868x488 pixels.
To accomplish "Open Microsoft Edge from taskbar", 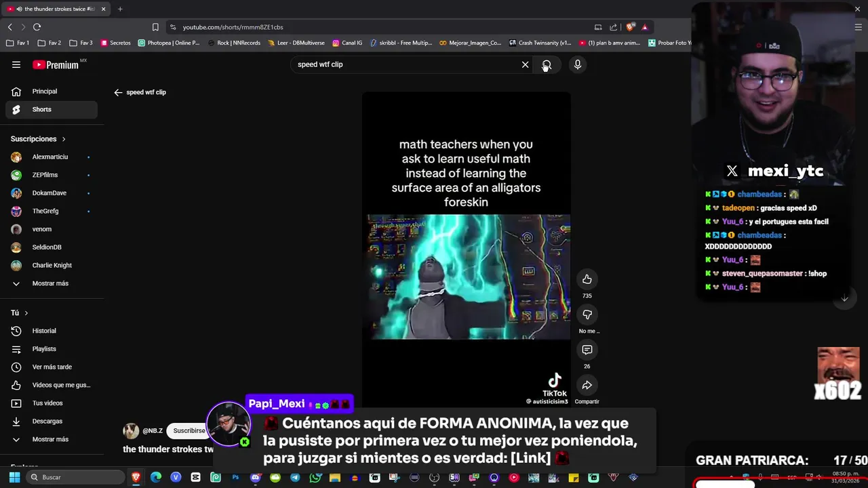I will coord(156,477).
